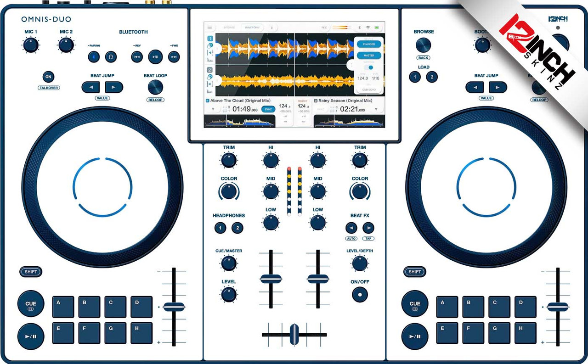Turn the BROWSE knob
The width and height of the screenshot is (588, 364).
[424, 45]
